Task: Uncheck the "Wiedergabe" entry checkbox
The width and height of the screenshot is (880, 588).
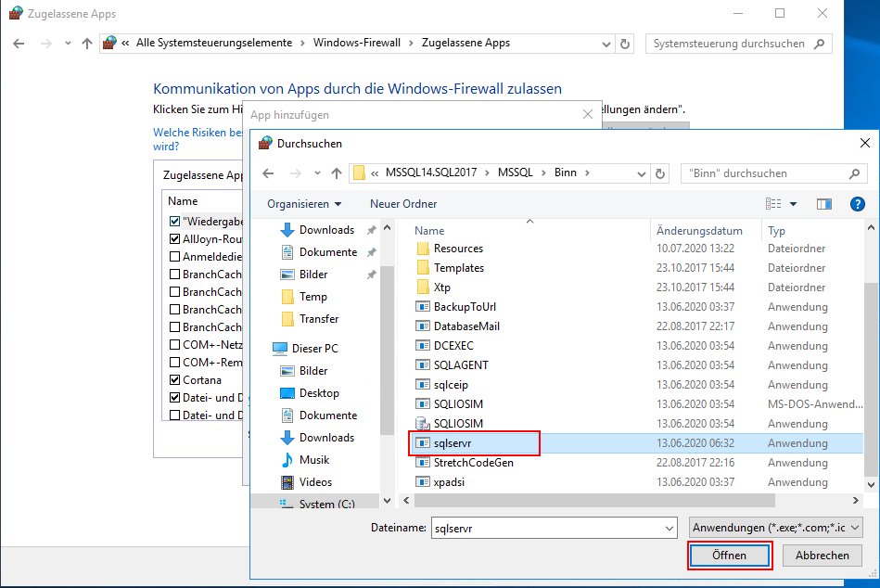Action: pyautogui.click(x=174, y=222)
